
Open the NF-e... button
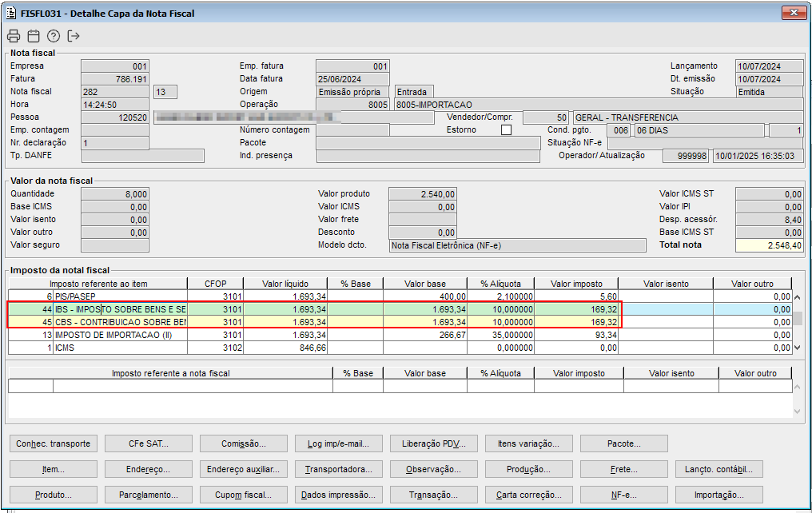(x=624, y=495)
